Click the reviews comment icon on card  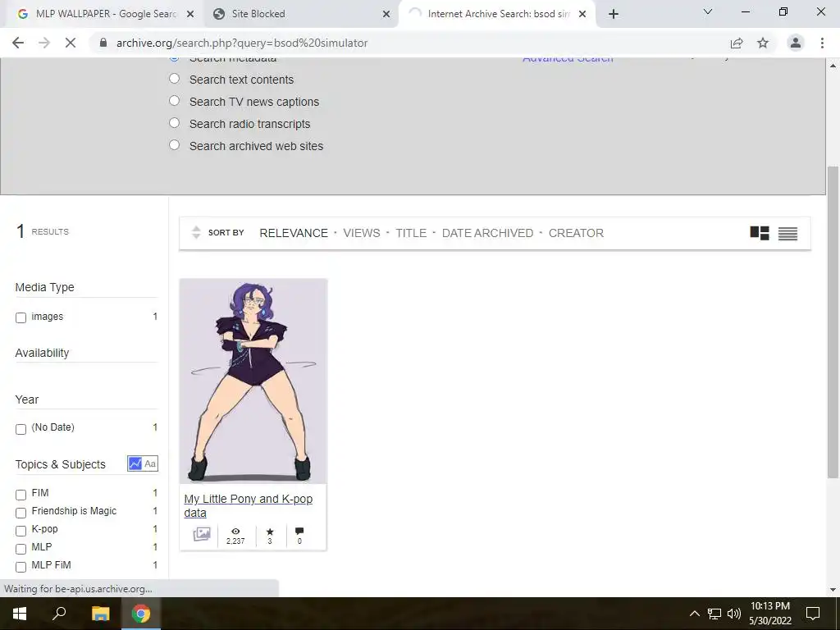pyautogui.click(x=299, y=531)
